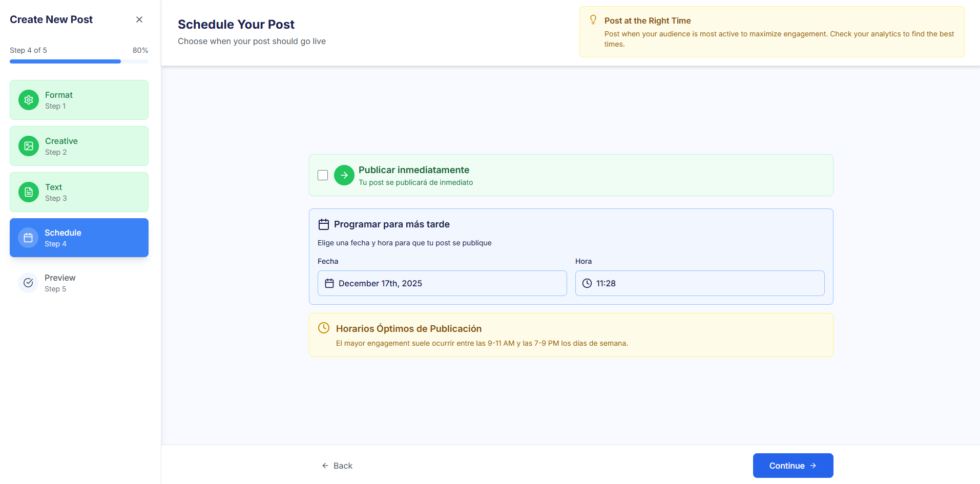Click the Text step document icon

pos(29,192)
